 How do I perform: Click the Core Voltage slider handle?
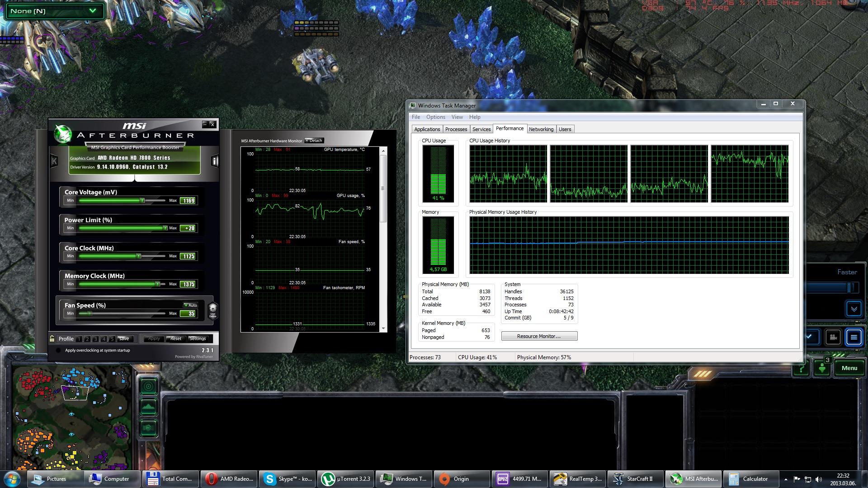pos(142,200)
